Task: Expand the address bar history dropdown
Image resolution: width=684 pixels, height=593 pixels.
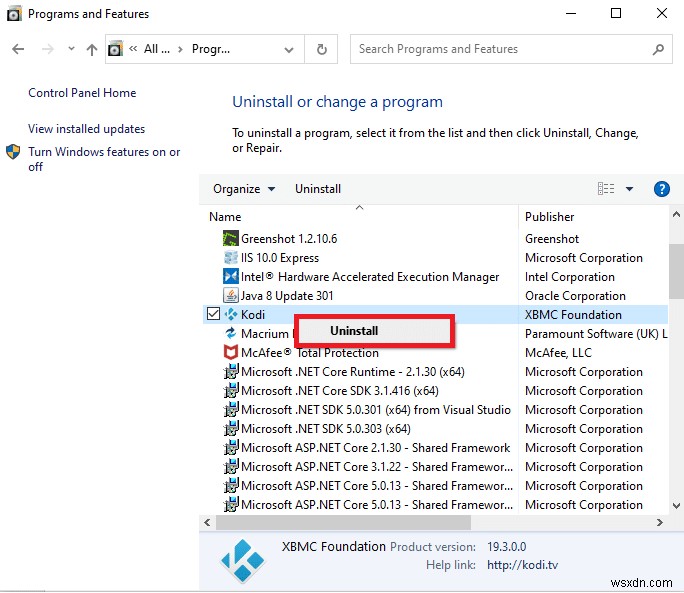Action: (x=289, y=50)
